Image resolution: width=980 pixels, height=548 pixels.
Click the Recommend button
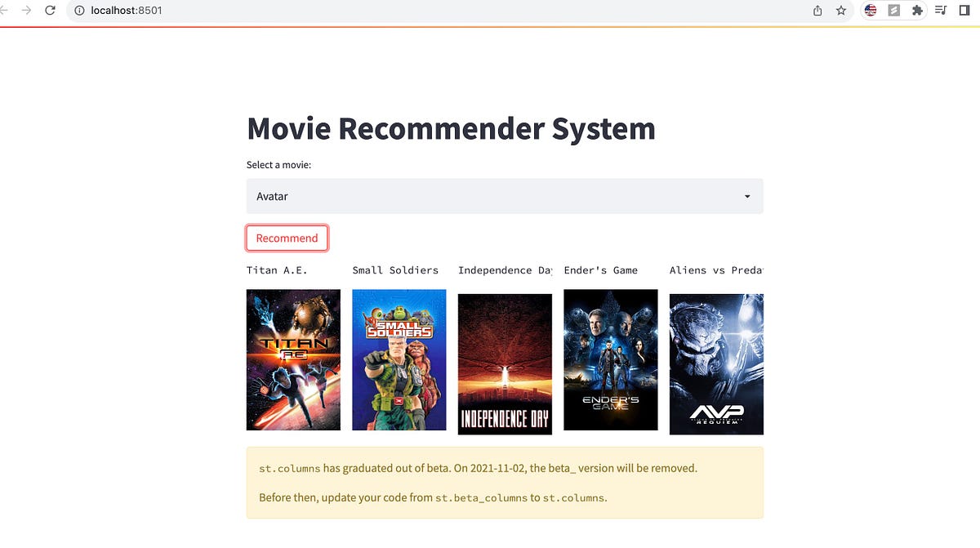click(287, 238)
